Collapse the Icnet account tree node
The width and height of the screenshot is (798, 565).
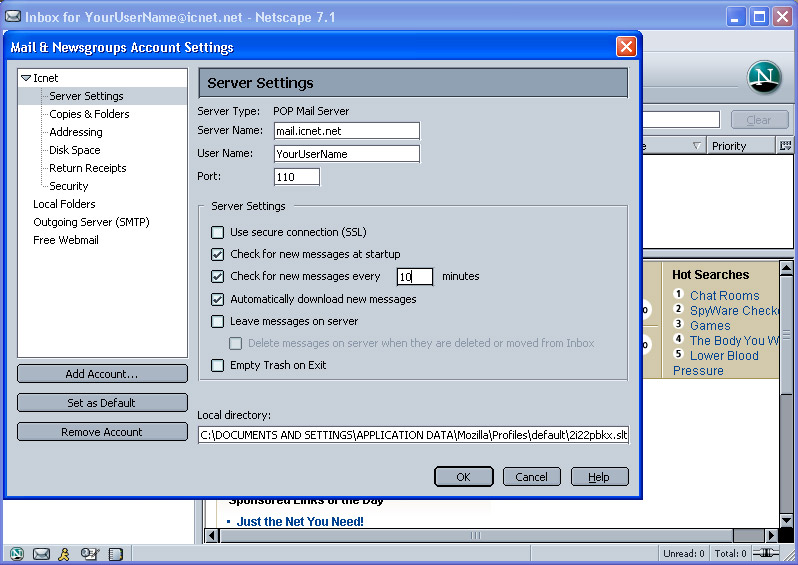25,78
